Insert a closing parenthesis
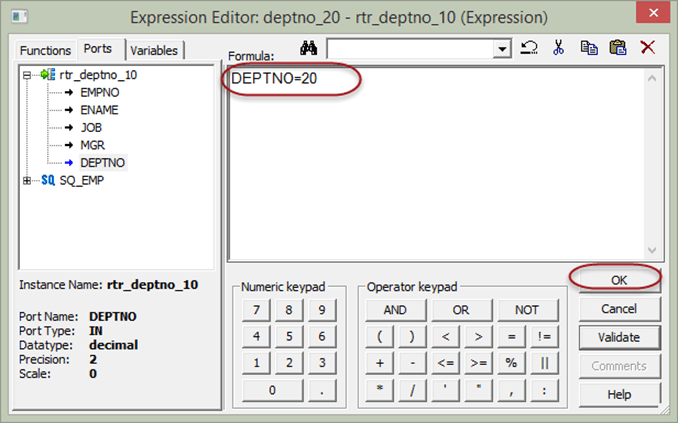 [412, 336]
